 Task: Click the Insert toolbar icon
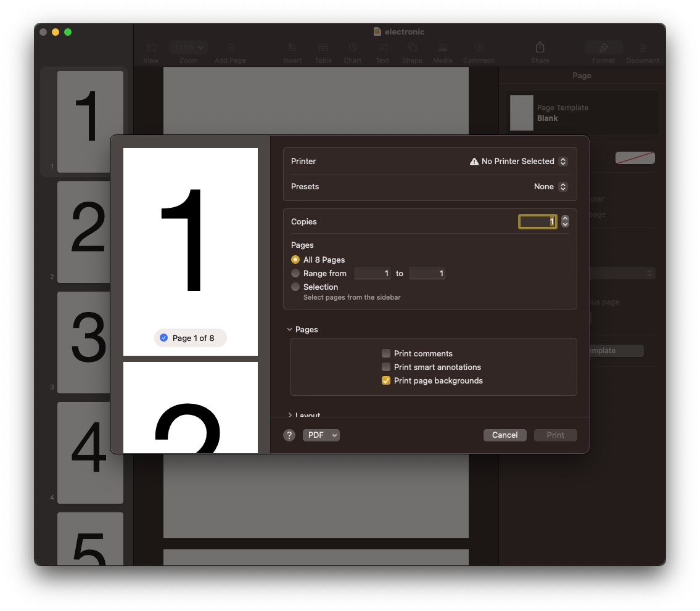pyautogui.click(x=292, y=48)
